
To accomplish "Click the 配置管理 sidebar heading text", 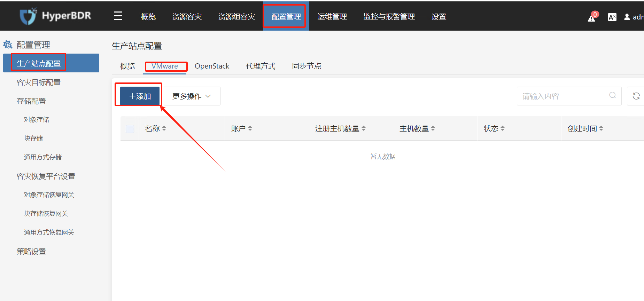I will (x=33, y=45).
